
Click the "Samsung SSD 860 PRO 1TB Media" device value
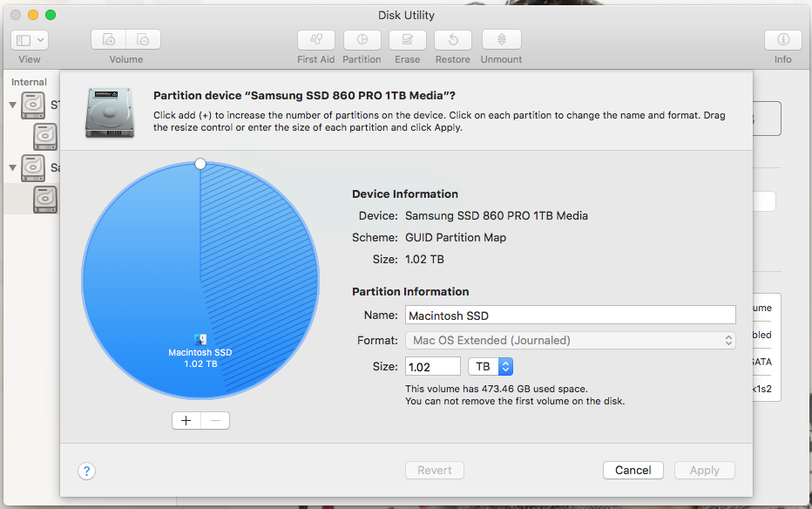[496, 216]
